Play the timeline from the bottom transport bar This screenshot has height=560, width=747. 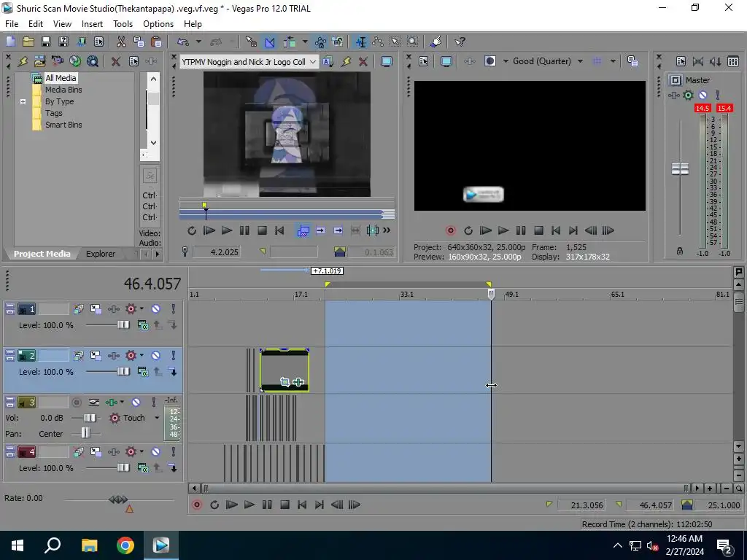tap(249, 505)
